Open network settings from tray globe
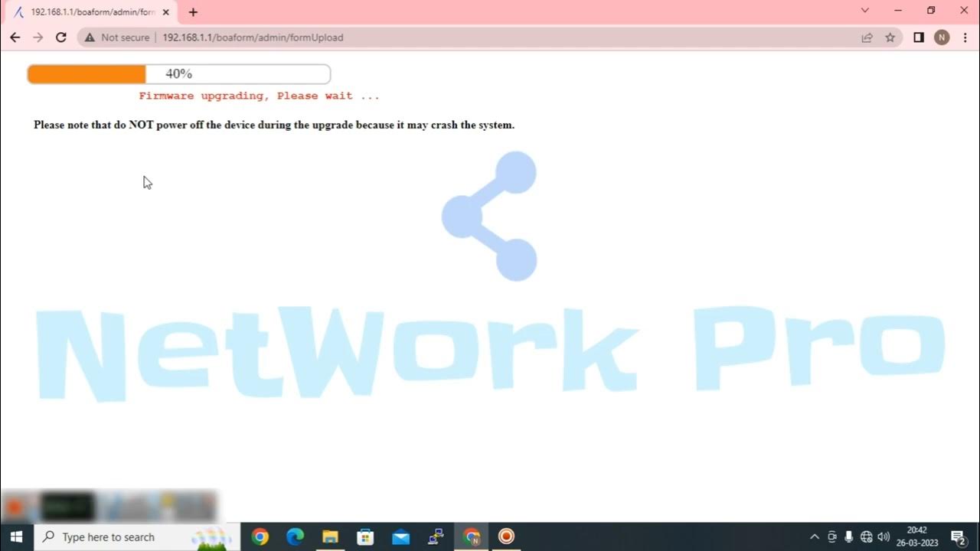The height and width of the screenshot is (551, 980). click(x=866, y=536)
